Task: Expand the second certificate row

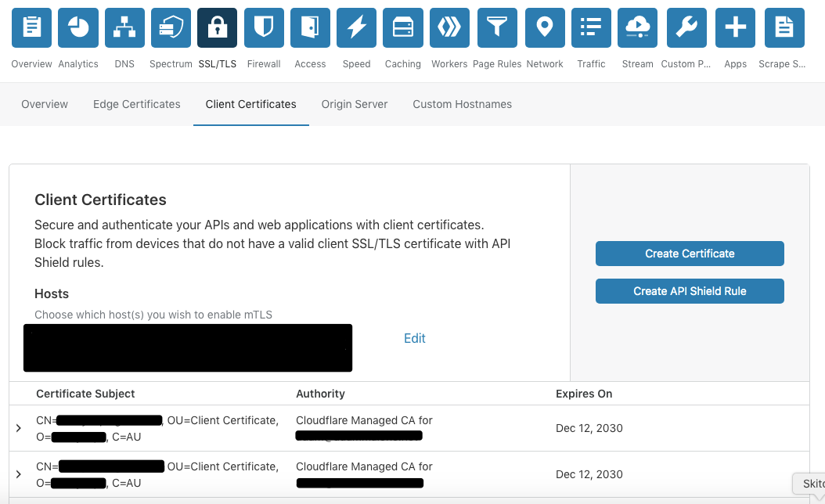Action: pos(18,474)
